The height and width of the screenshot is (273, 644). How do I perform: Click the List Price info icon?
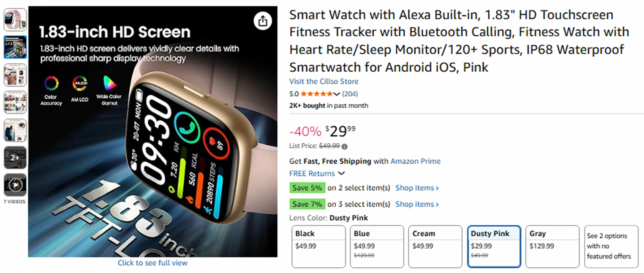[344, 147]
